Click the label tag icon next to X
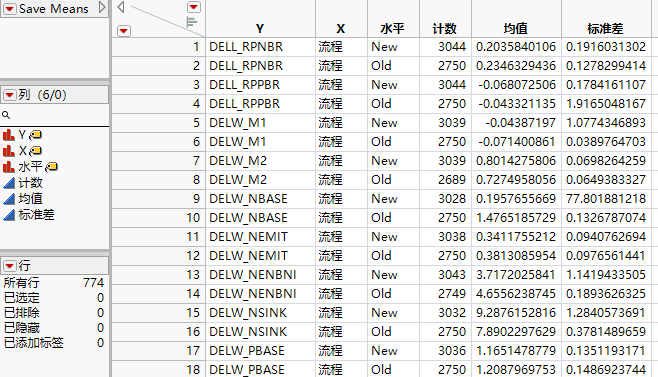Image resolution: width=658 pixels, height=377 pixels. [x=36, y=151]
